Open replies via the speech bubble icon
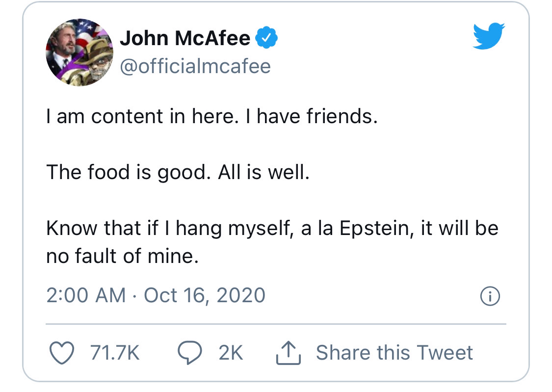 pos(190,353)
